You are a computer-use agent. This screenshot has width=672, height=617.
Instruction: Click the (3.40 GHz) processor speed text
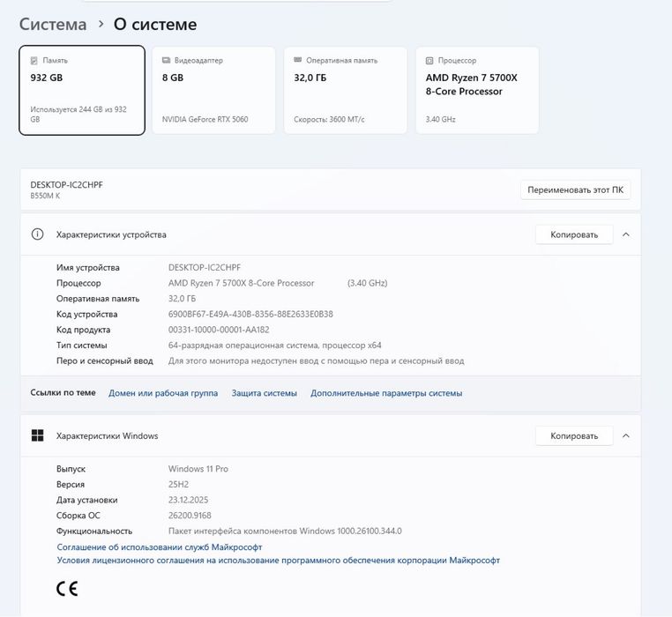click(367, 283)
